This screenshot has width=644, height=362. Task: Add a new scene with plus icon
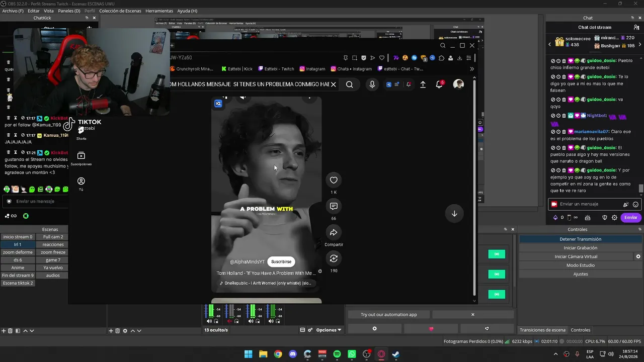click(x=4, y=331)
